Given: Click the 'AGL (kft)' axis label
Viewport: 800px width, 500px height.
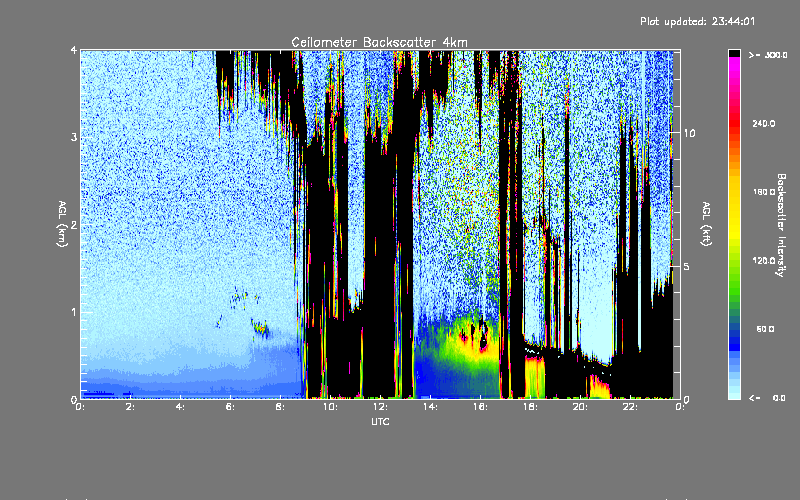Looking at the screenshot, I should click(x=706, y=224).
